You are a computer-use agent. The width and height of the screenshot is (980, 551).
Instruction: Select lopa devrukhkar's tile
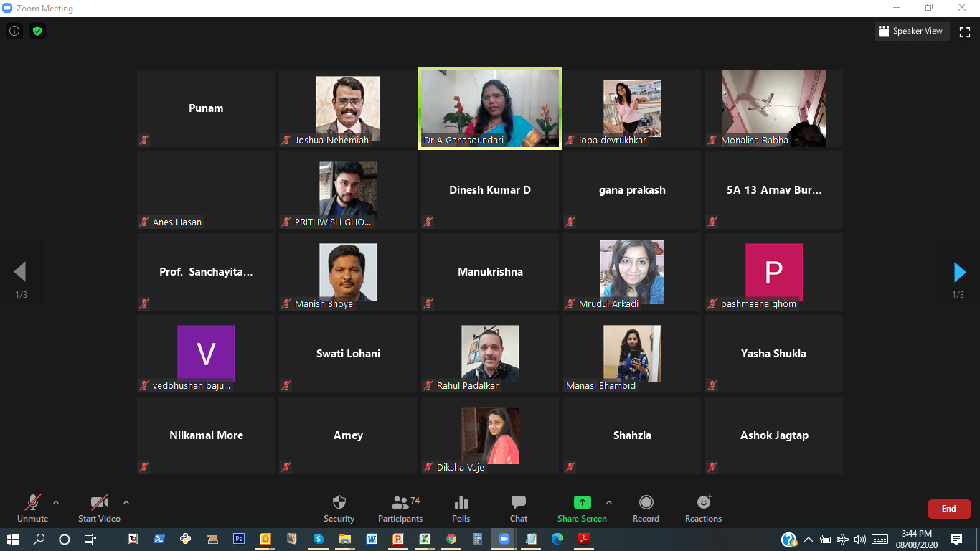pos(632,108)
